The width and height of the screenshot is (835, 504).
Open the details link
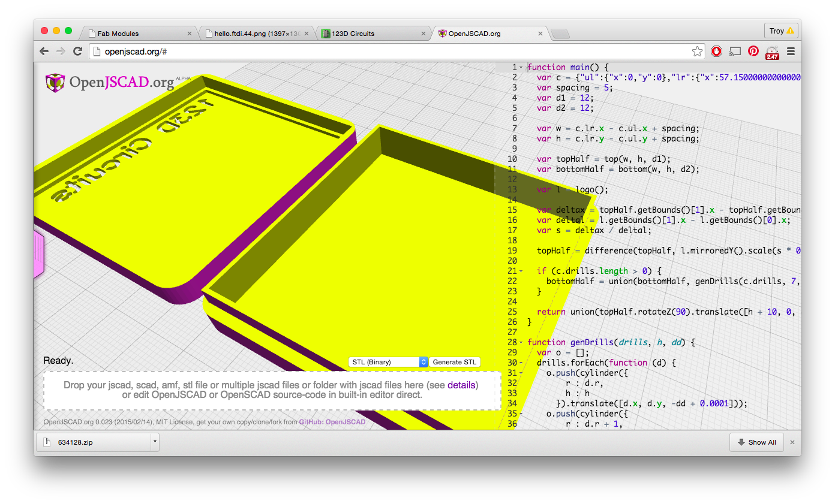[x=461, y=385]
